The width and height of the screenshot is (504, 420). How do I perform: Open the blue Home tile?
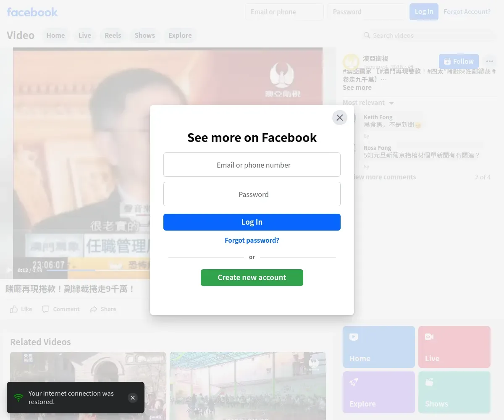pyautogui.click(x=379, y=347)
